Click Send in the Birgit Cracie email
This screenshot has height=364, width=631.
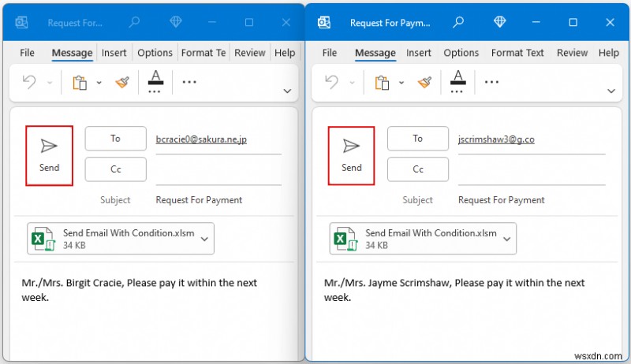pos(49,155)
